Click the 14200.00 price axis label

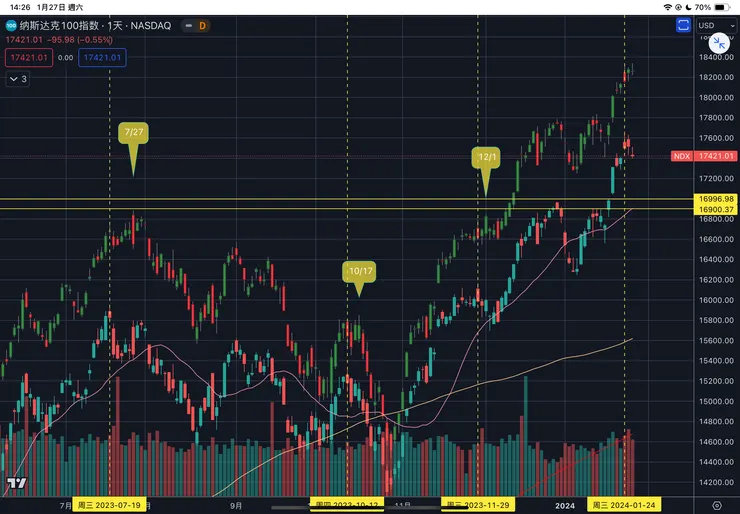[716, 482]
